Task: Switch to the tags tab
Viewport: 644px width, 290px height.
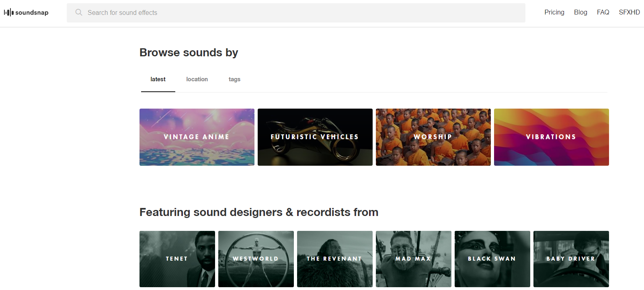Action: pyautogui.click(x=234, y=79)
